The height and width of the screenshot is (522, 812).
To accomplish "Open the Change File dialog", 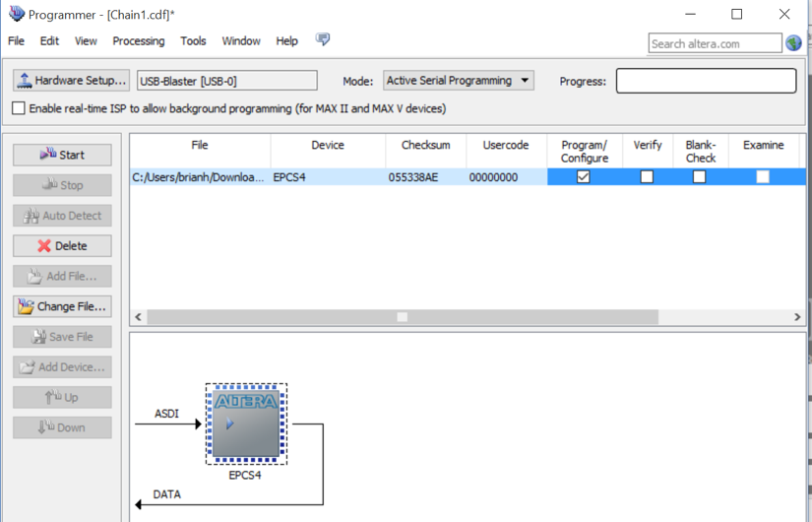I will [62, 306].
